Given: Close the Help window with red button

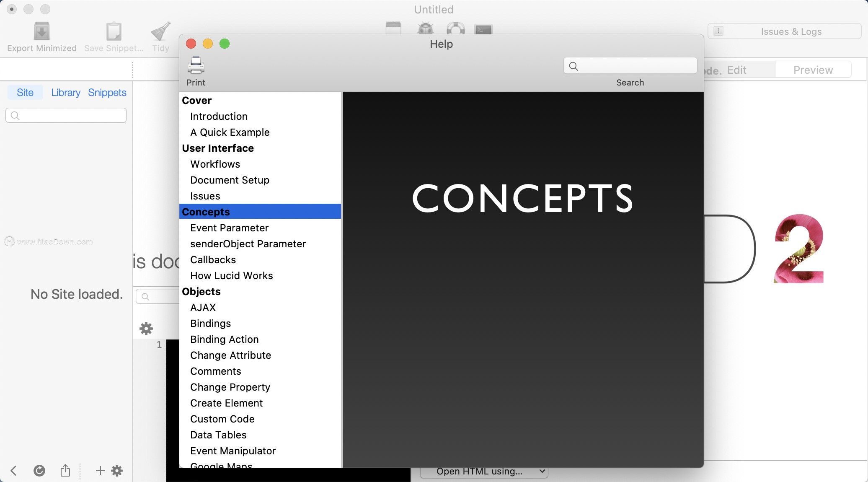Looking at the screenshot, I should 191,44.
